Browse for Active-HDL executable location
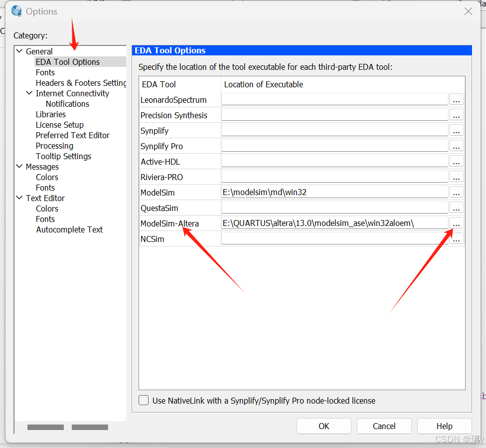This screenshot has height=448, width=486. point(456,161)
